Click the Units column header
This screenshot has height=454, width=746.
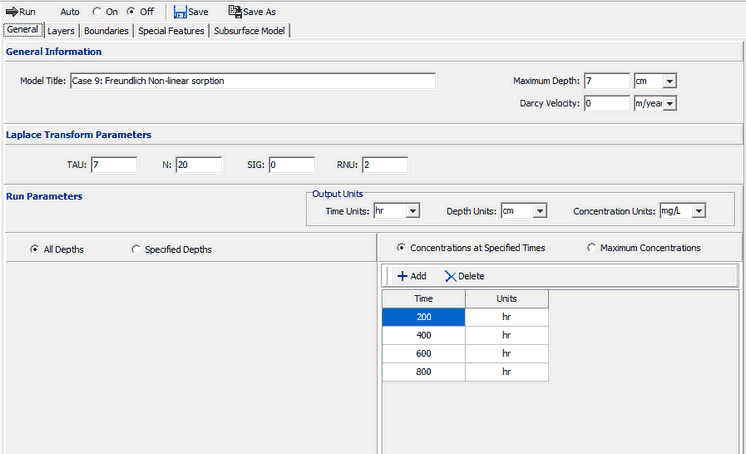507,299
